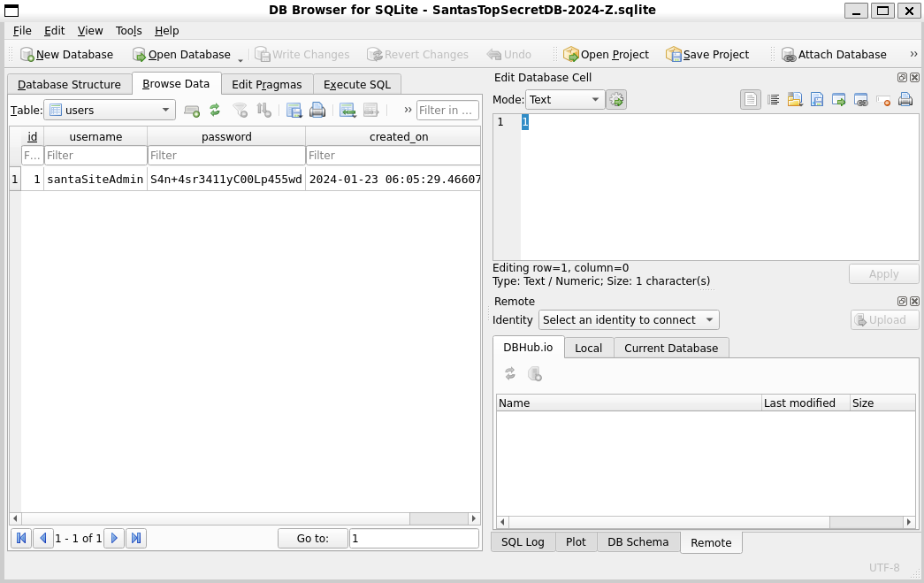This screenshot has height=583, width=924.
Task: Toggle the text editor view button
Action: tap(750, 100)
